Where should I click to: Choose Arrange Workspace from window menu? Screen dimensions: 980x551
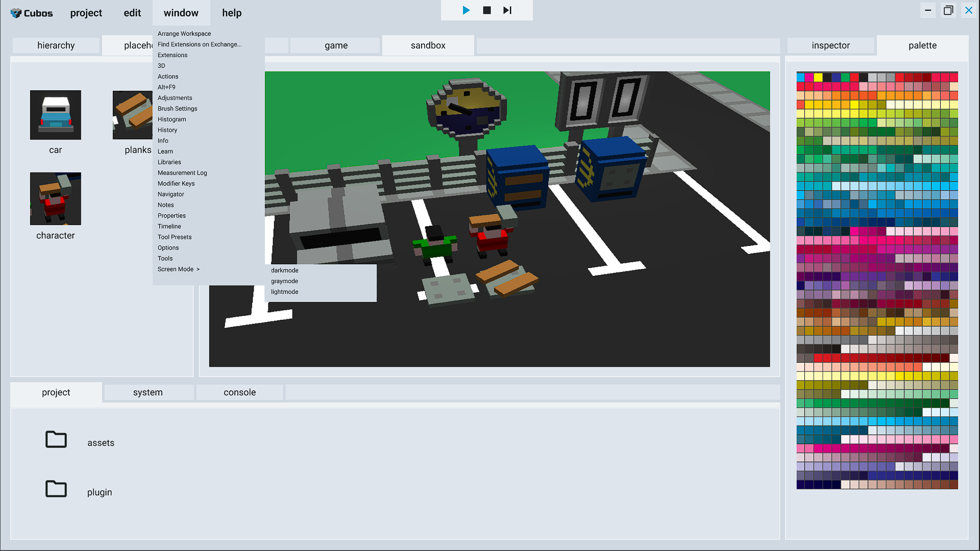coord(184,34)
